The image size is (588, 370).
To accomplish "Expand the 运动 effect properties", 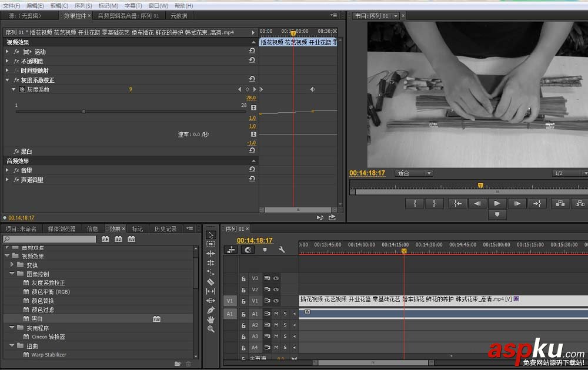I will click(7, 52).
